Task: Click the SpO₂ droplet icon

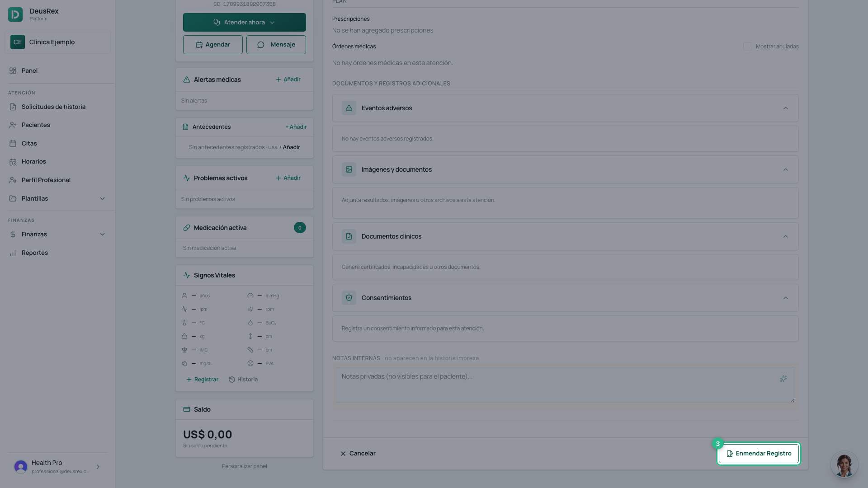Action: click(250, 323)
